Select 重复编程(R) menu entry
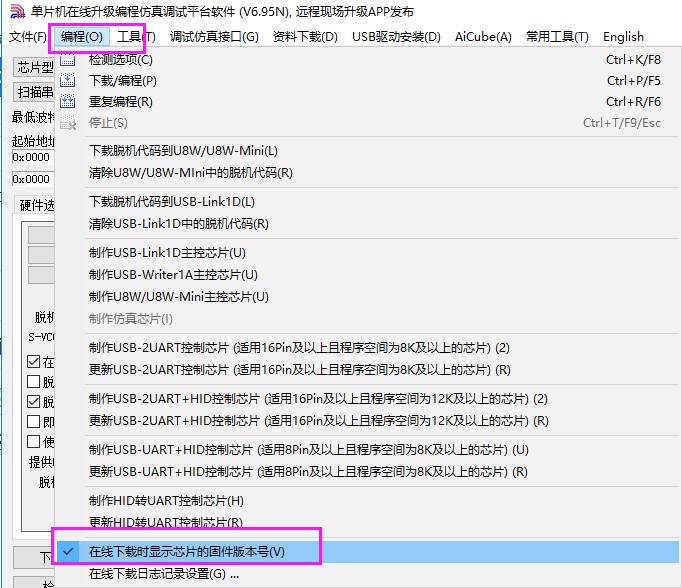 [x=367, y=101]
